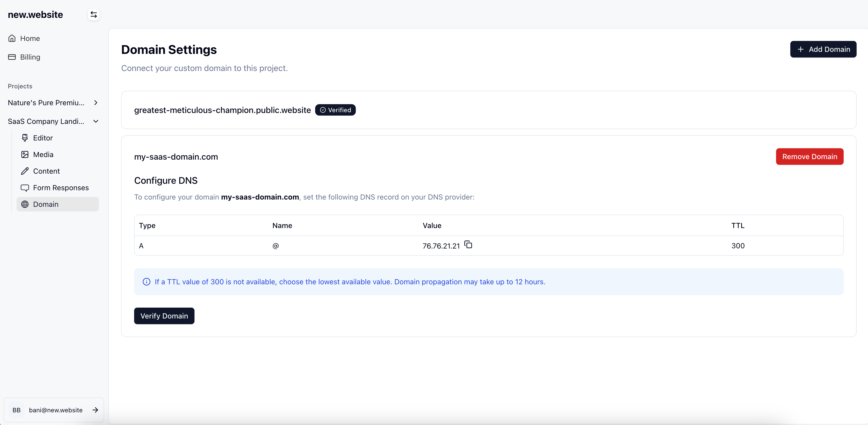This screenshot has height=425, width=868.
Task: Open account menu arrow beside bani@new.website
Action: point(95,410)
